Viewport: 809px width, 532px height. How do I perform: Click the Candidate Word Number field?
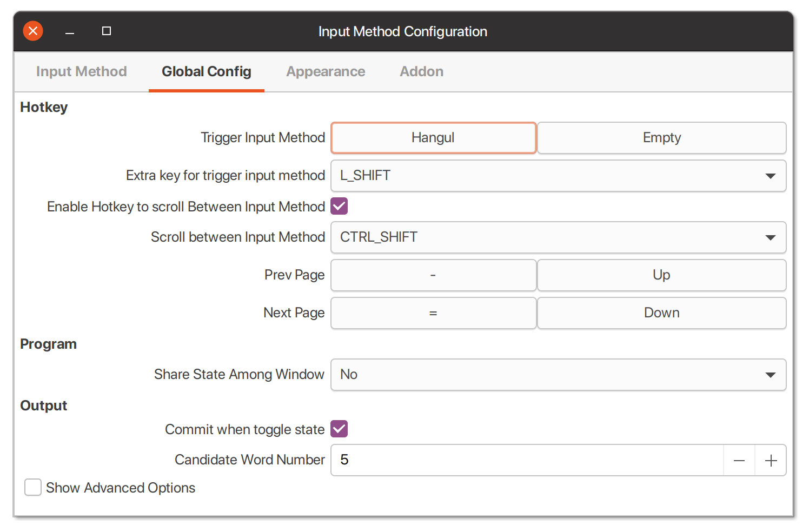tap(527, 460)
